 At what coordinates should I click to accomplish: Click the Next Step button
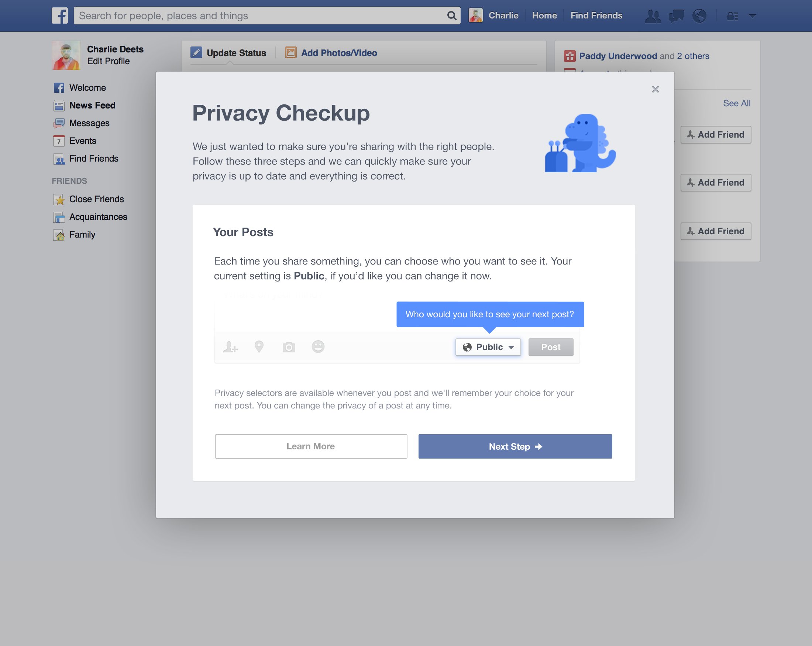pyautogui.click(x=515, y=446)
